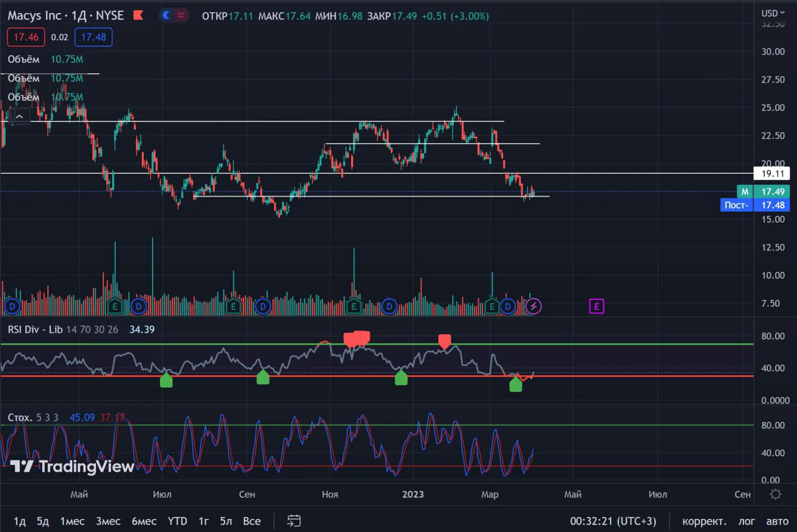Click the Ноя label on time axis
797x532 pixels.
tap(330, 494)
